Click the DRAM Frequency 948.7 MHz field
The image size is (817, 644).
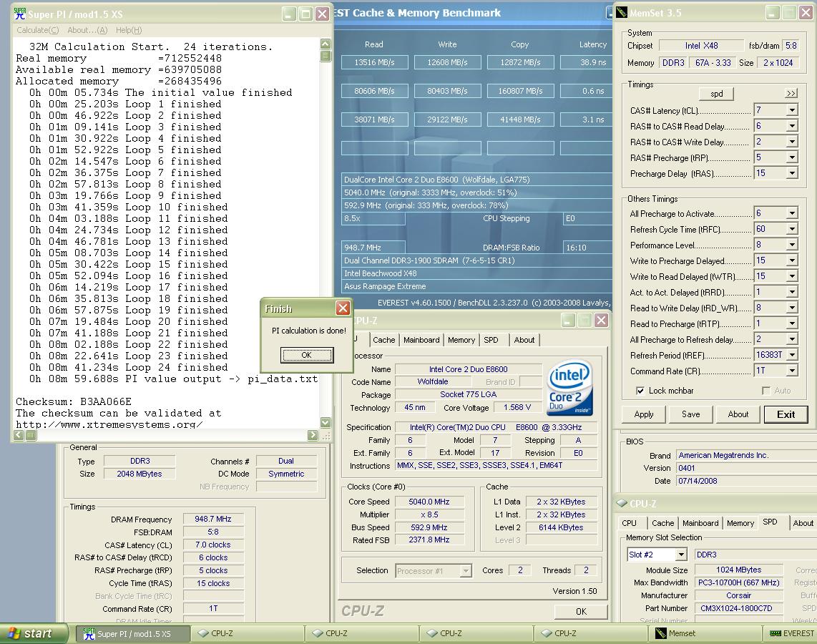(213, 519)
